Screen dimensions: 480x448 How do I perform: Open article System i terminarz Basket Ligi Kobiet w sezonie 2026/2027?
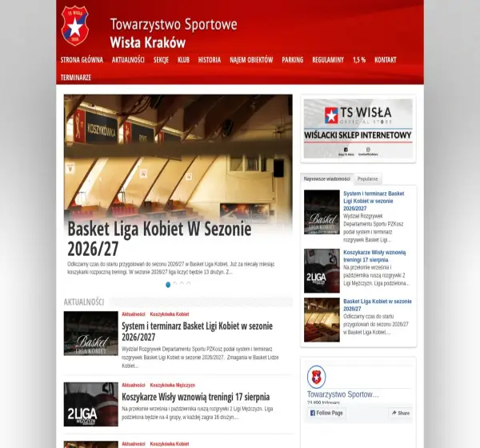pos(197,331)
